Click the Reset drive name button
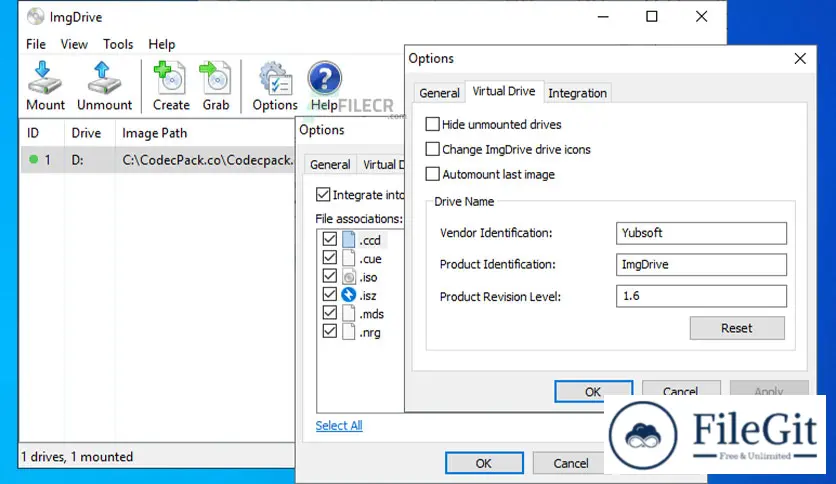This screenshot has width=836, height=484. pos(737,328)
